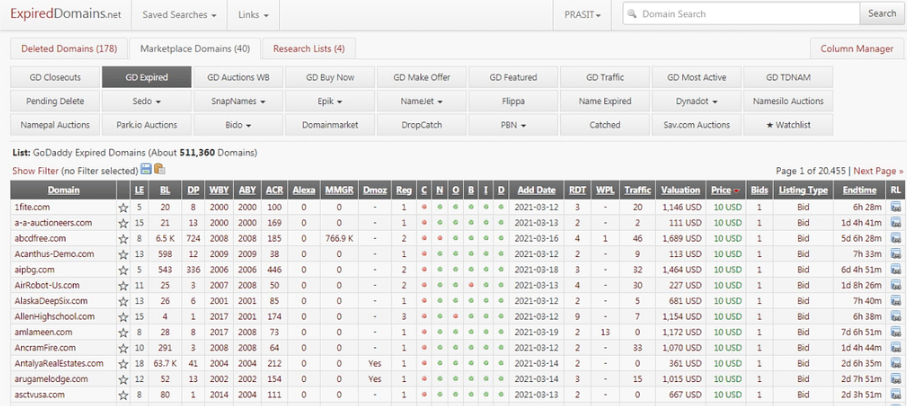Viewport: 907px width, 406px height.
Task: Click the copy list icon beside filter
Action: pyautogui.click(x=159, y=169)
